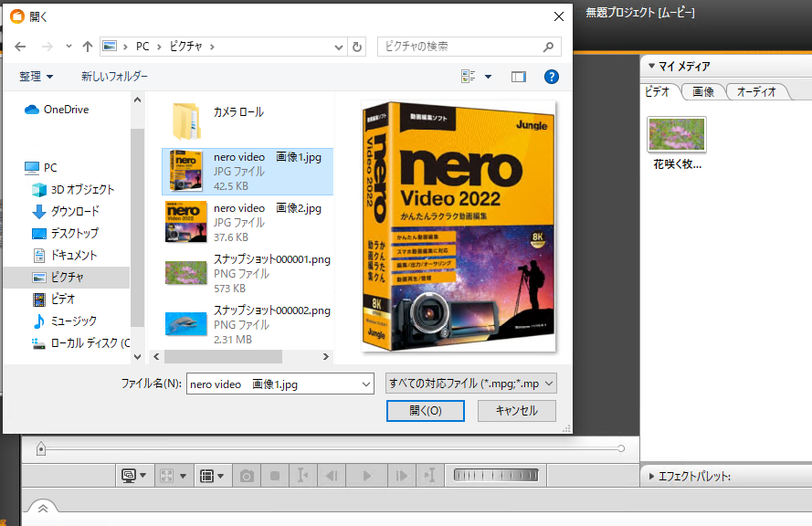Open preview monitor display options
This screenshot has width=812, height=526.
pyautogui.click(x=133, y=475)
